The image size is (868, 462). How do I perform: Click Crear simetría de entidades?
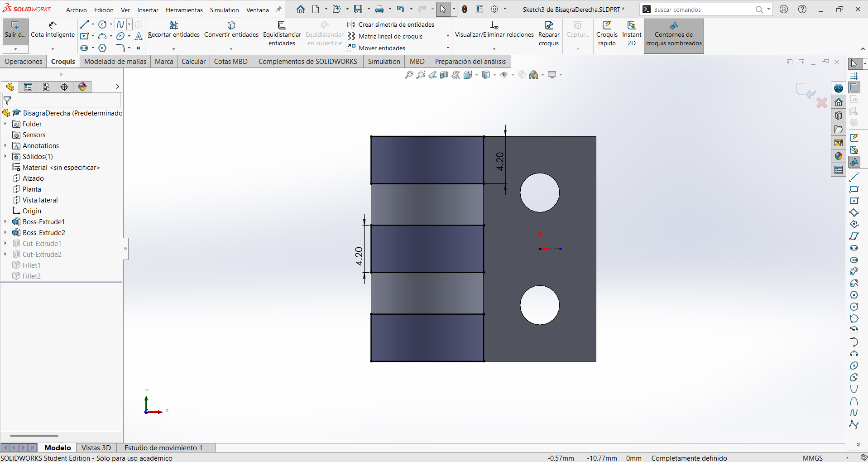point(391,24)
